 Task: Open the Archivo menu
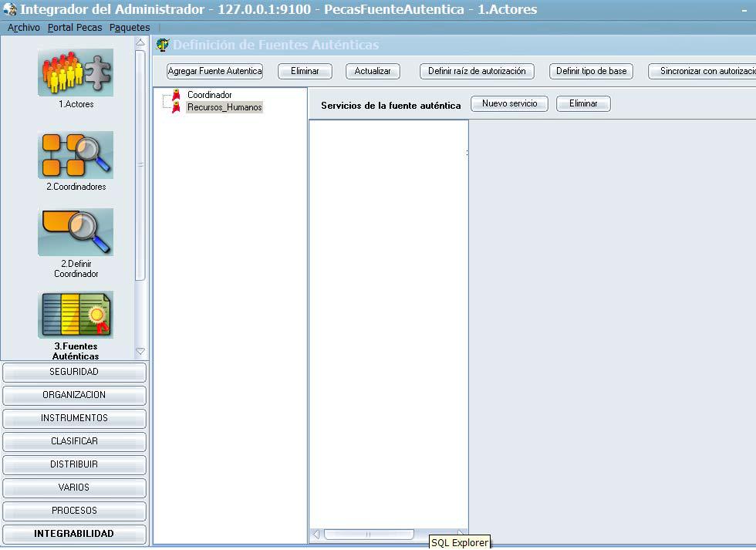pos(23,28)
